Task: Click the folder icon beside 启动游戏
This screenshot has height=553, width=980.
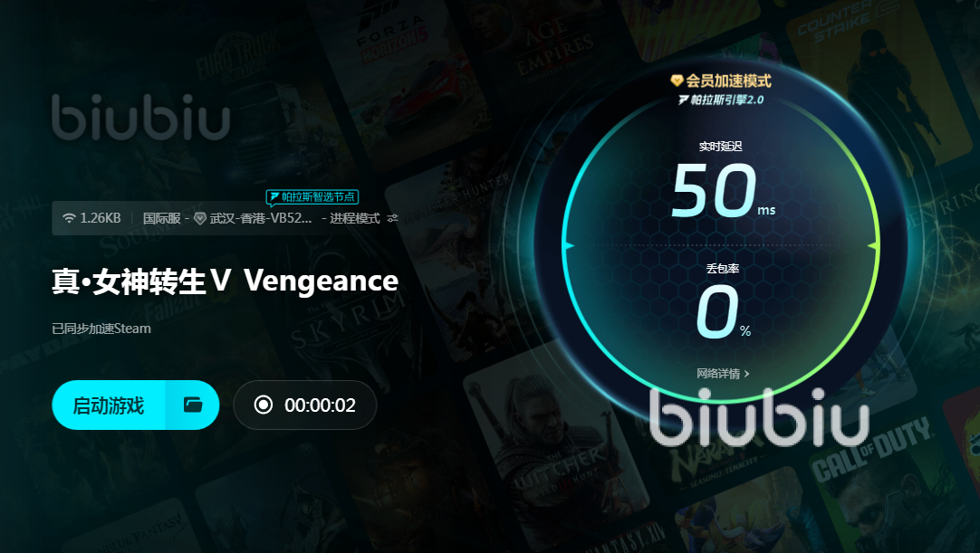Action: [193, 405]
